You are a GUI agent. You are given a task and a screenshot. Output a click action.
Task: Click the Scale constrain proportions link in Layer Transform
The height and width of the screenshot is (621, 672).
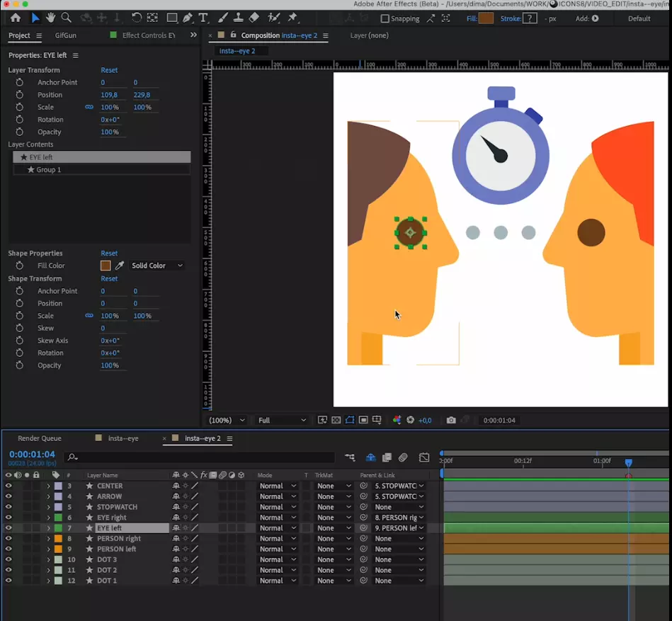click(89, 107)
